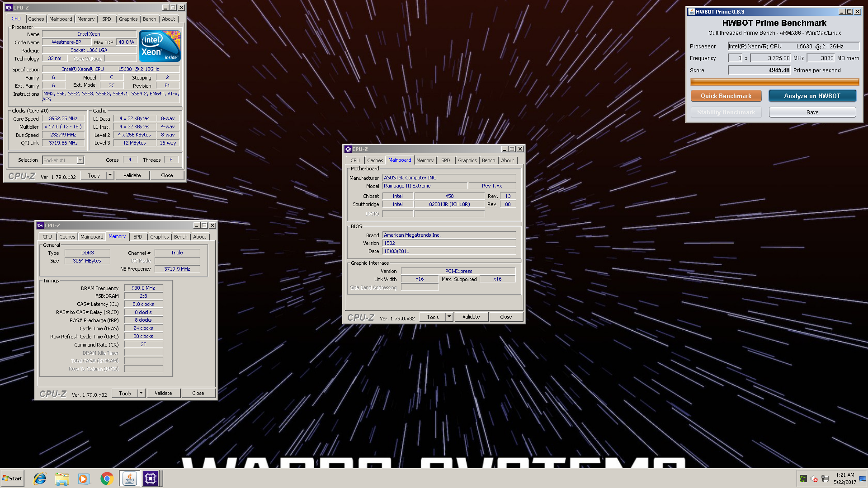This screenshot has width=868, height=488.
Task: Click Close button in CPU-Z CPU window
Action: (x=167, y=175)
